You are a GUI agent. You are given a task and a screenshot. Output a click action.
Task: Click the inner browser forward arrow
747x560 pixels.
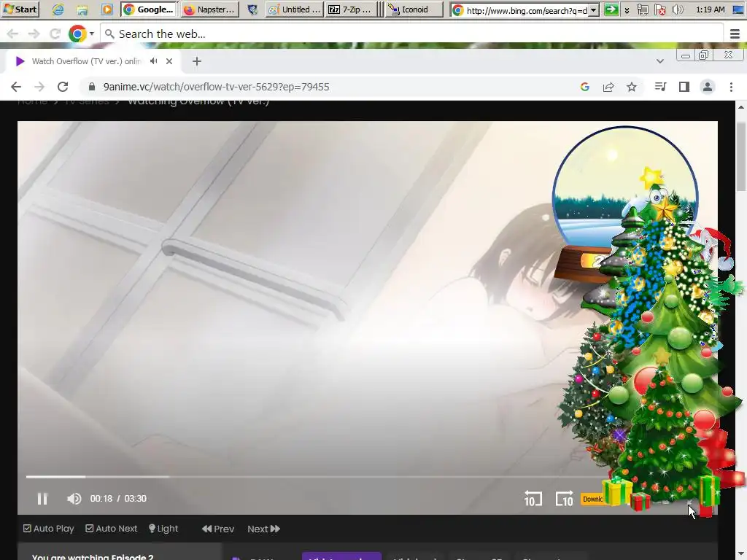tap(39, 87)
